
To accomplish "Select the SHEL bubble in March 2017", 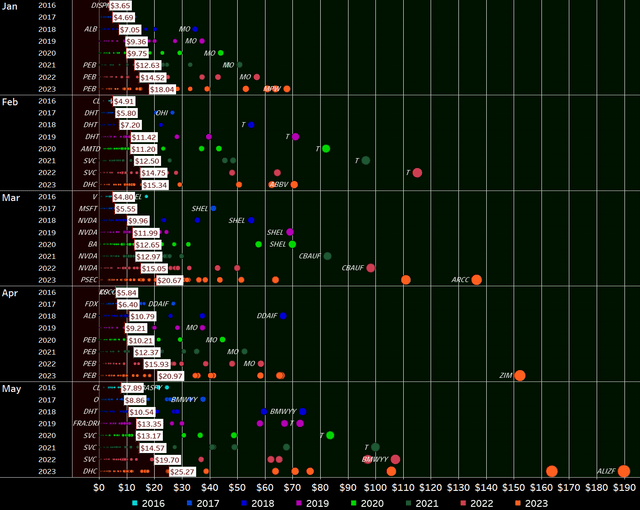I will click(213, 208).
